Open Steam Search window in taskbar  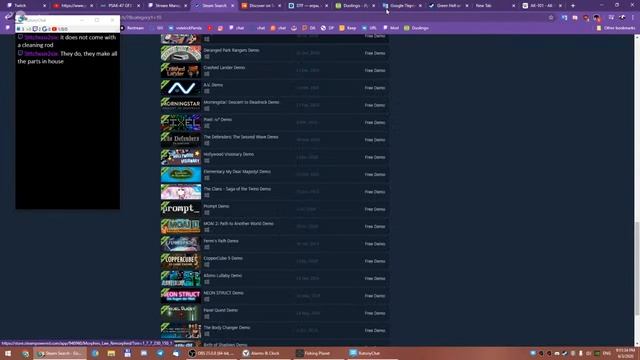point(60,353)
